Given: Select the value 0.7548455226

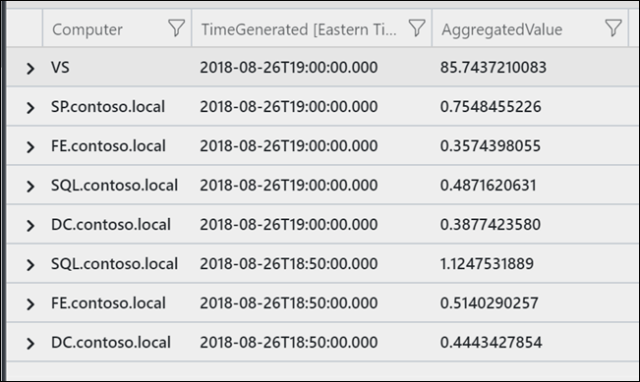Looking at the screenshot, I should coord(491,107).
